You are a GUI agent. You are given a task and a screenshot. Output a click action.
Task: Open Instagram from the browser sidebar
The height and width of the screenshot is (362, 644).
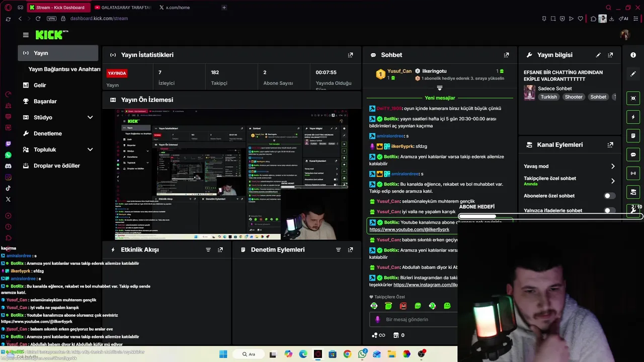pyautogui.click(x=8, y=177)
